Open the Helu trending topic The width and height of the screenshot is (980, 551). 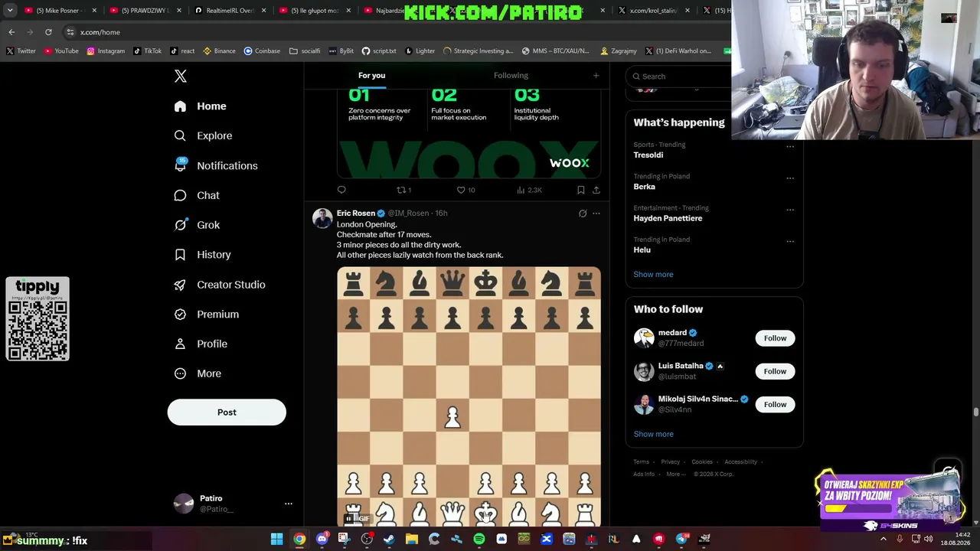642,249
